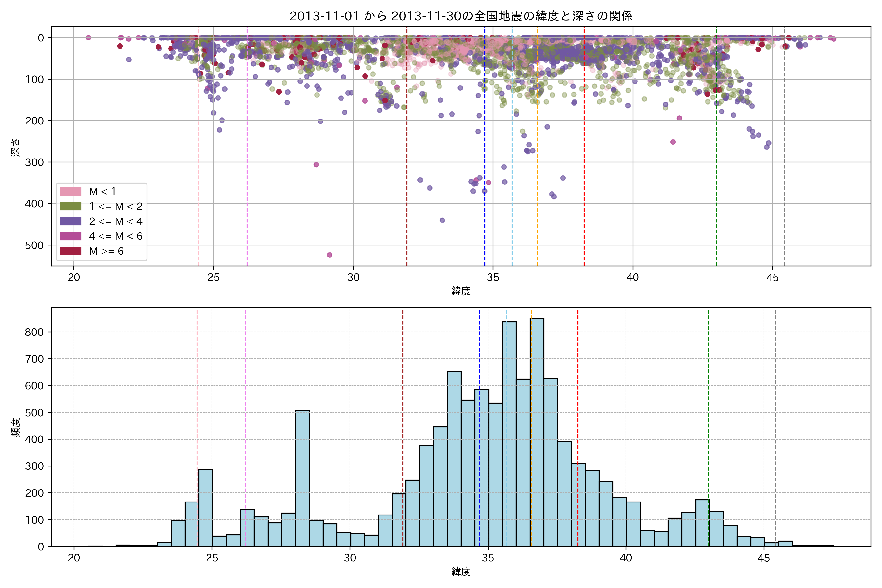Click the purple 2 <= M < 4 legend swatch
Image resolution: width=882 pixels, height=588 pixels.
point(71,221)
